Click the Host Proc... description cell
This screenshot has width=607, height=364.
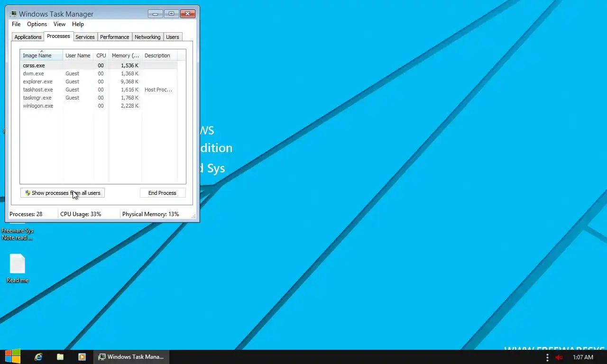158,90
